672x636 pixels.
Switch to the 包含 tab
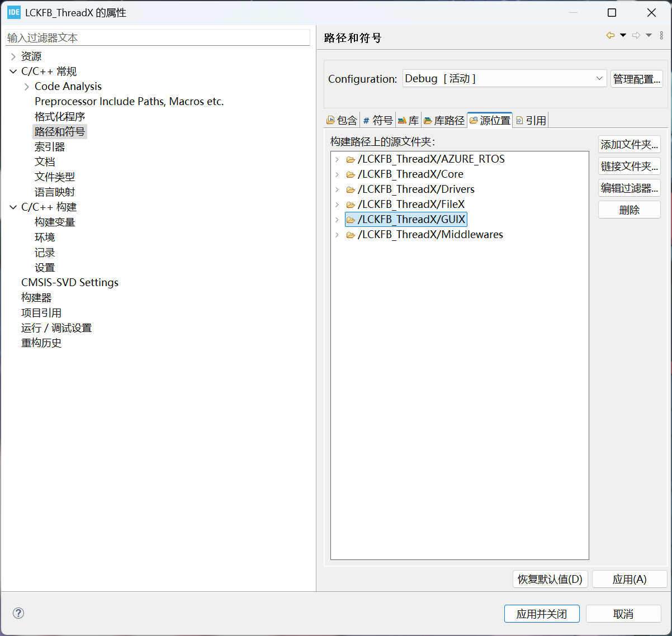coord(342,120)
